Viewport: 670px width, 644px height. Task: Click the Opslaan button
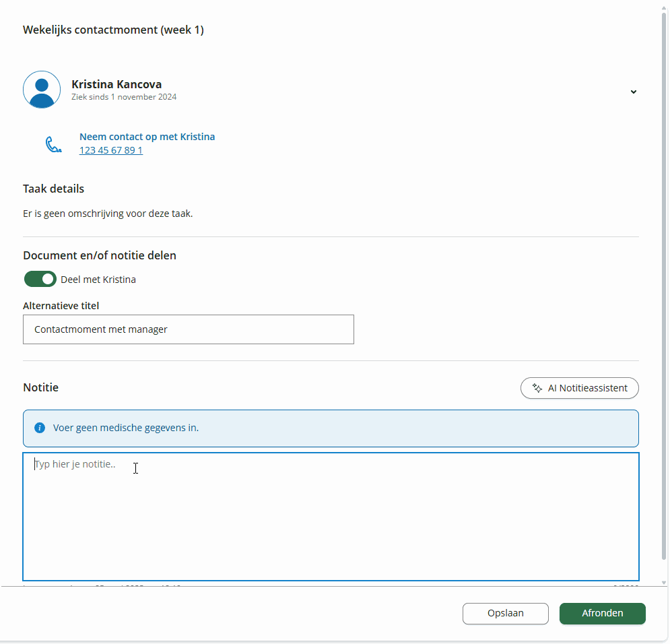point(506,613)
